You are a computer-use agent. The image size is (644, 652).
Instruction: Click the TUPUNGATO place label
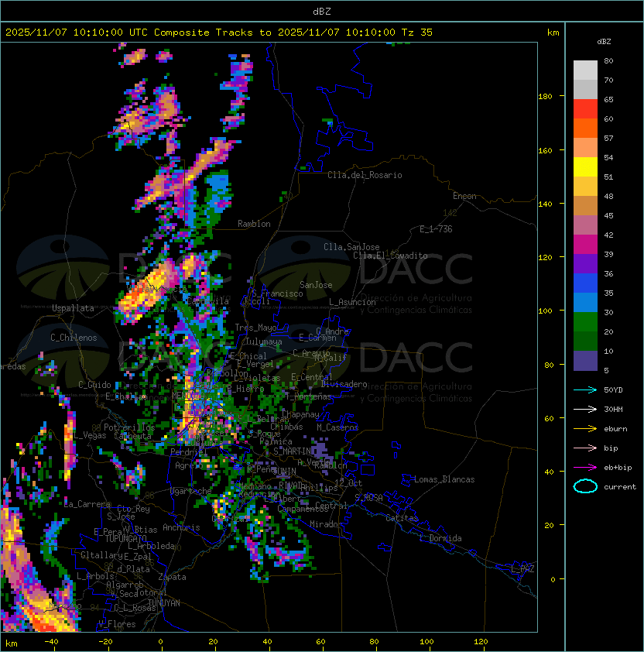click(x=125, y=538)
